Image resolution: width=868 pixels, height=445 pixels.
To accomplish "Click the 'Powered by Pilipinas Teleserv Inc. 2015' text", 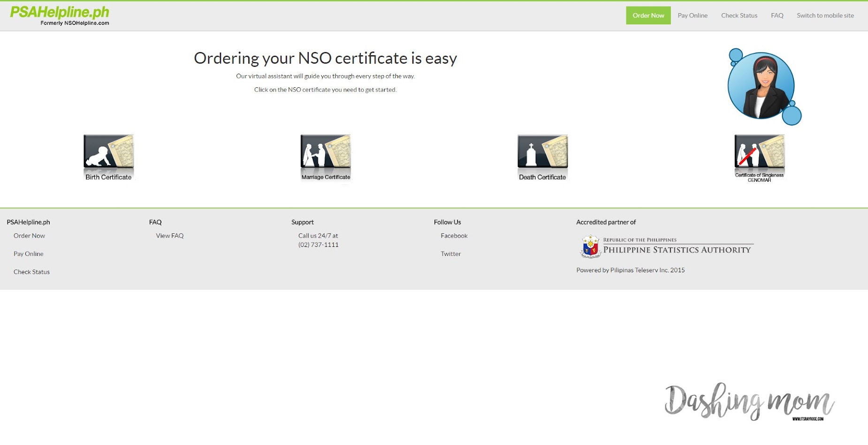I will (x=630, y=270).
